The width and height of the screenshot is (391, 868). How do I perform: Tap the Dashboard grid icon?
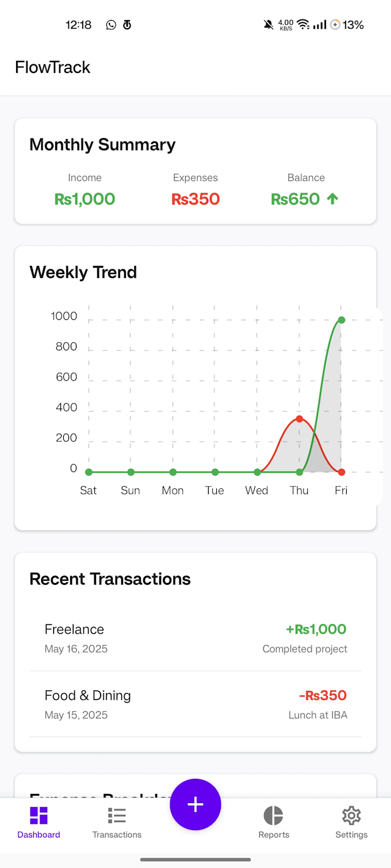tap(39, 815)
